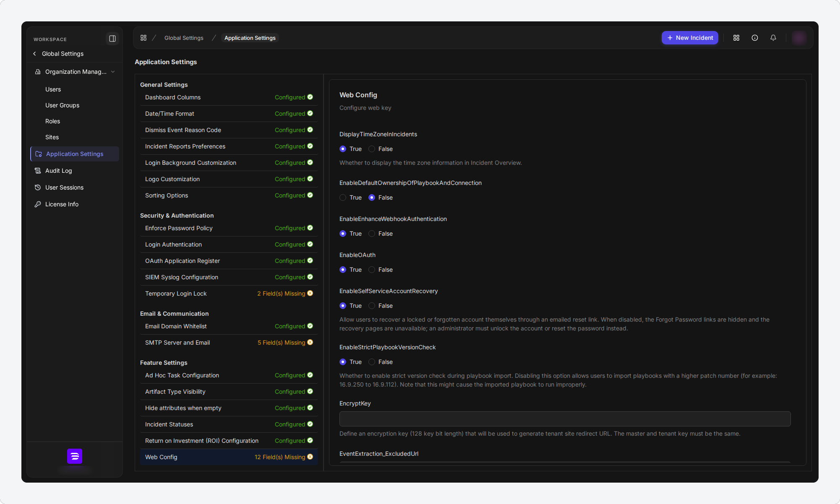840x504 pixels.
Task: Open the user avatar in top right
Action: 799,38
